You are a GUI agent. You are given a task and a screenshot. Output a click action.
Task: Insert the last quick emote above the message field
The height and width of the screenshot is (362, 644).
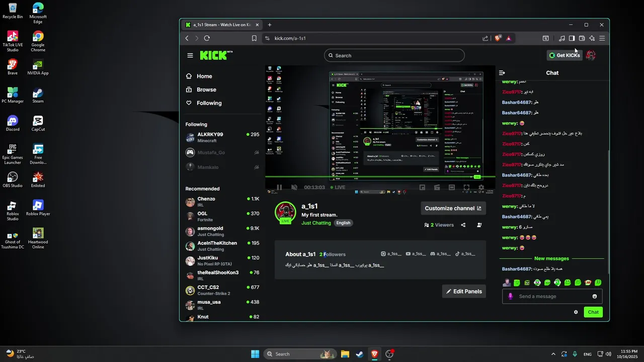coord(598,283)
